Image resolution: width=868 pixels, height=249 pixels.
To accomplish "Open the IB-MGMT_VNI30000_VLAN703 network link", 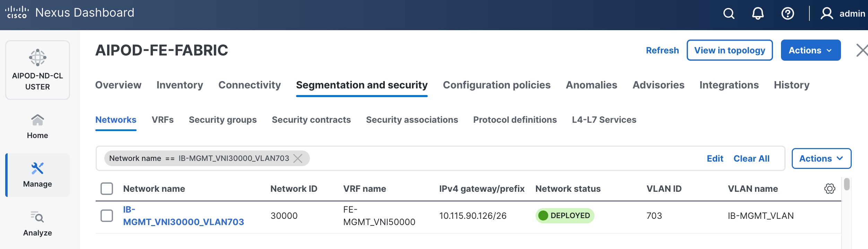I will point(183,216).
